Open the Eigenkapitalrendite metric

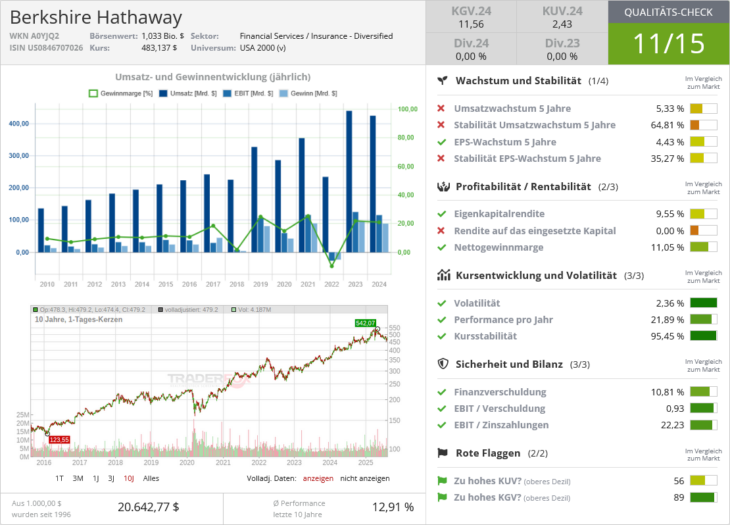499,214
